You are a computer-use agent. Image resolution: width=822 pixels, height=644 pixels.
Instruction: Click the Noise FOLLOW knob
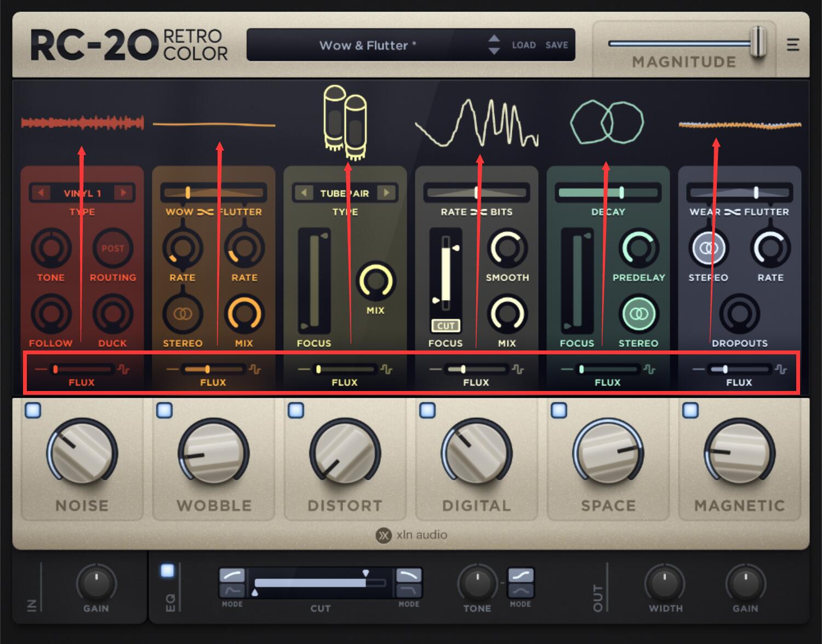pos(51,314)
